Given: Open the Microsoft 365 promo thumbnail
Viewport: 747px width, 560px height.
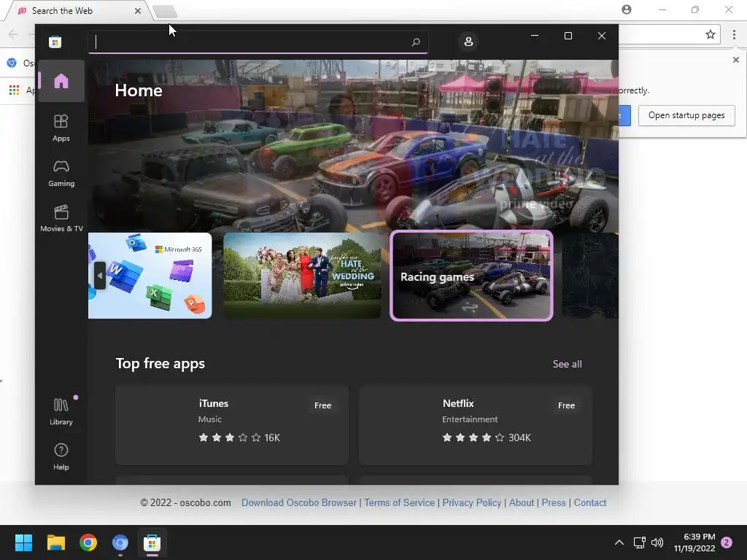Looking at the screenshot, I should tap(150, 275).
